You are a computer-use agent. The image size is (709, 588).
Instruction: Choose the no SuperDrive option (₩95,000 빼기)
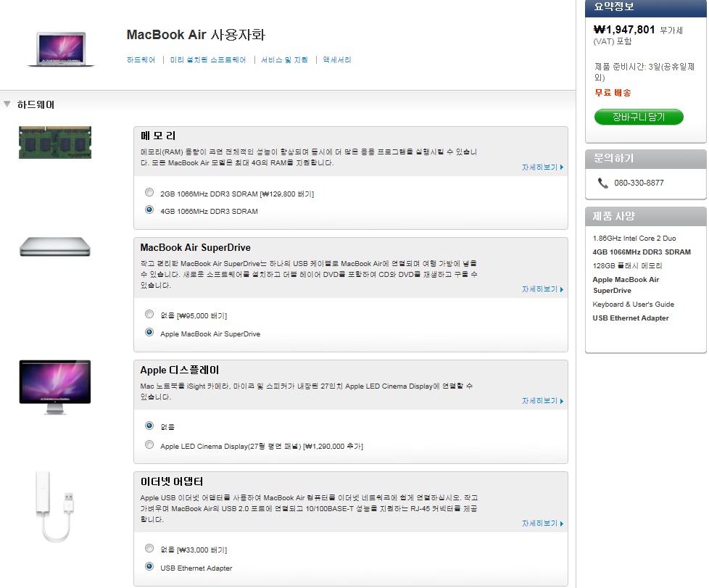(x=149, y=315)
